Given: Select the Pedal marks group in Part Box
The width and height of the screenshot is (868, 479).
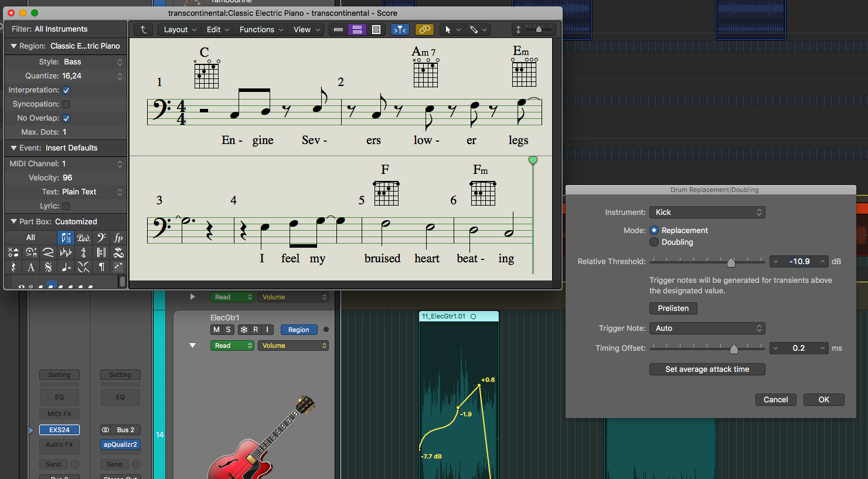Looking at the screenshot, I should pyautogui.click(x=84, y=238).
